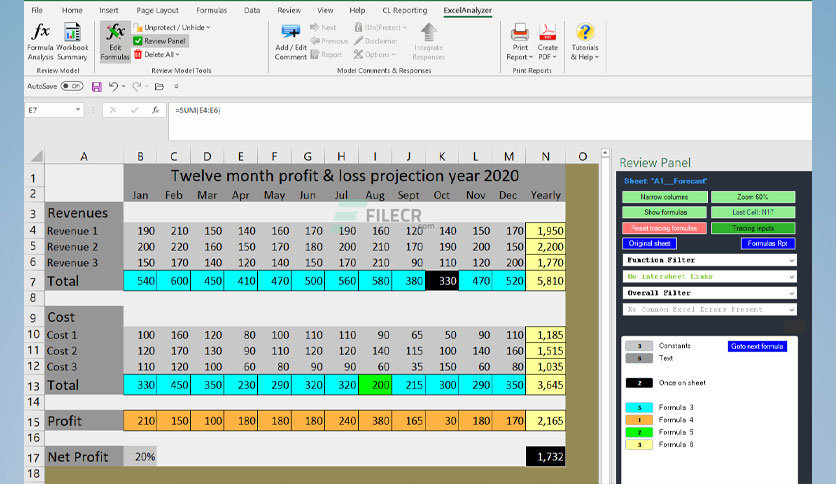Toggle the Edit Formulas tool
Image resolution: width=836 pixels, height=484 pixels.
[x=115, y=42]
